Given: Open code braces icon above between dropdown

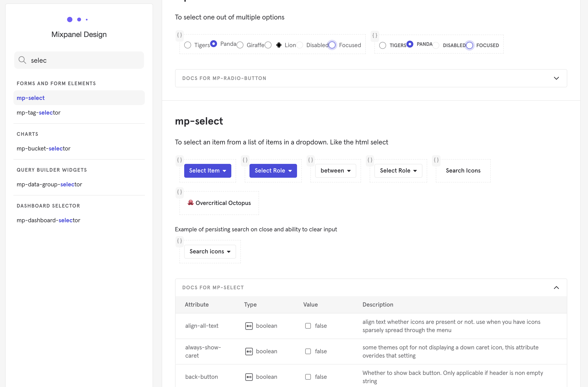Looking at the screenshot, I should (x=311, y=160).
